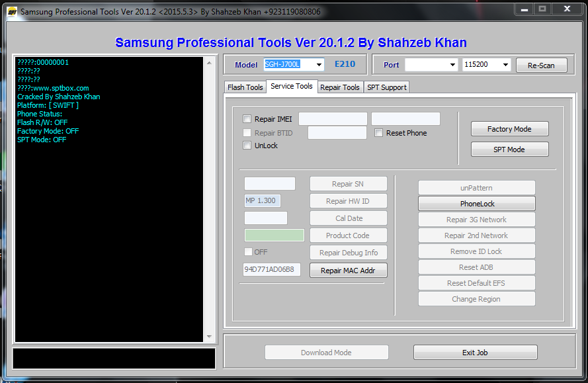
Task: Click the Repair Debug Info button
Action: click(x=348, y=253)
